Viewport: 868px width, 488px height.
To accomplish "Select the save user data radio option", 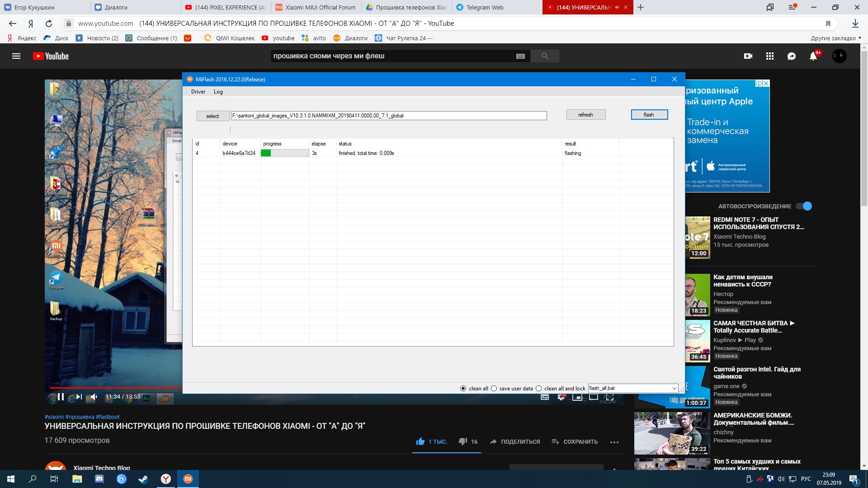I will [494, 389].
